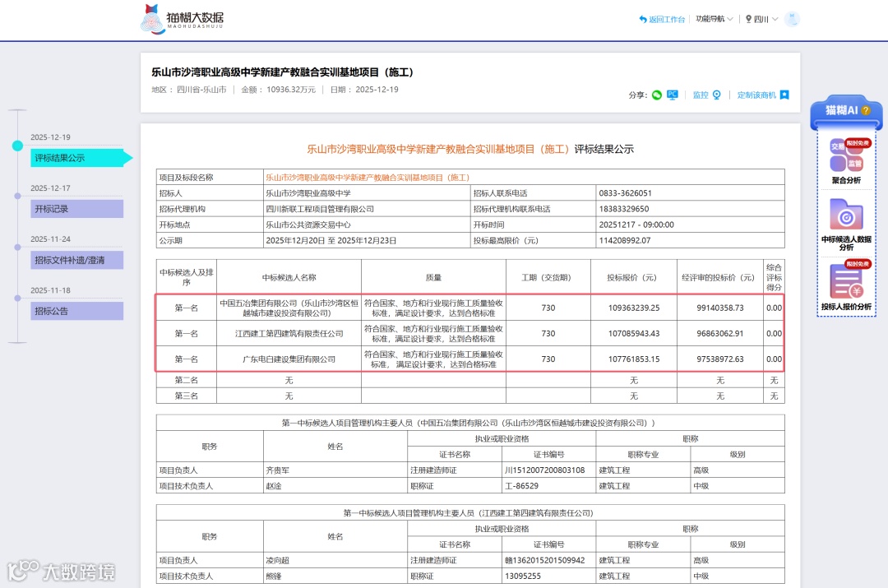Select the 投标最高限价 value 114208992.07

[x=625, y=241]
